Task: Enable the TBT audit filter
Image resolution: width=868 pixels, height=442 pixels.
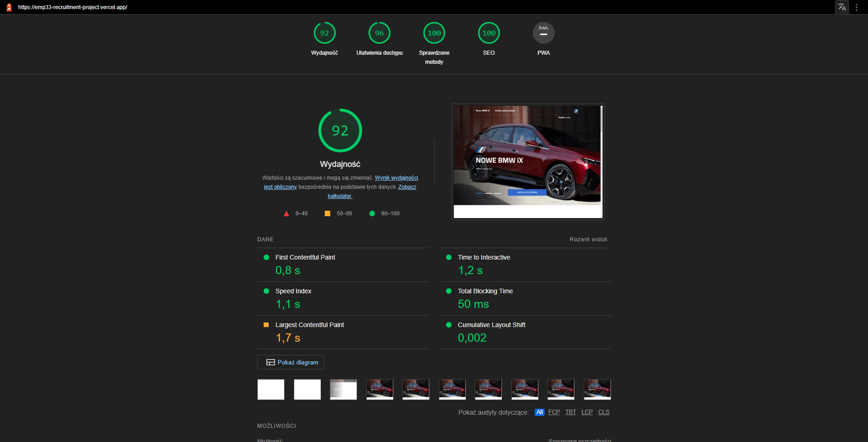Action: (570, 412)
